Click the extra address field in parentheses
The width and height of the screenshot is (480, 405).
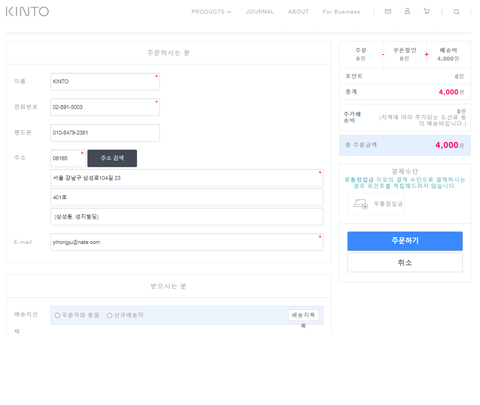coord(187,217)
